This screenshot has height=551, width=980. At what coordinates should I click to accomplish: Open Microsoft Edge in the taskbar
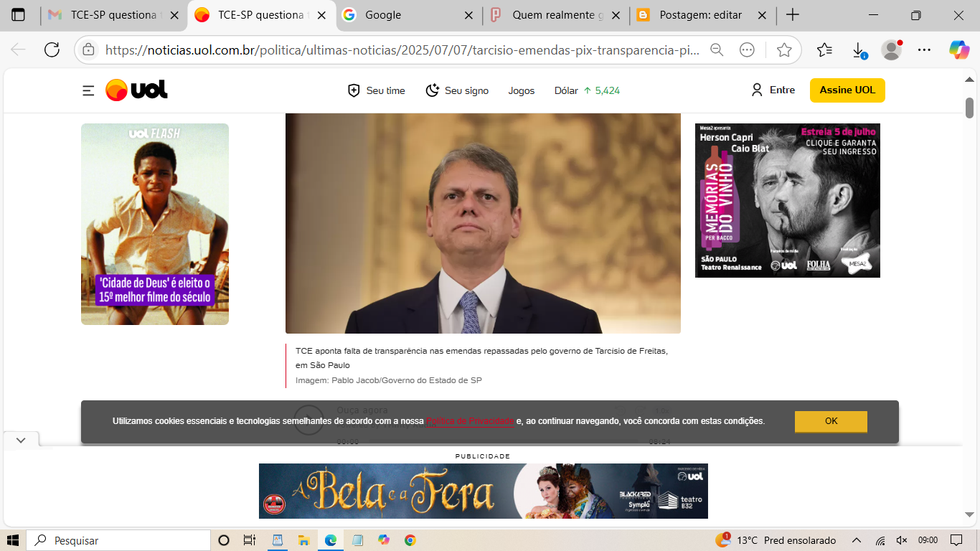330,540
